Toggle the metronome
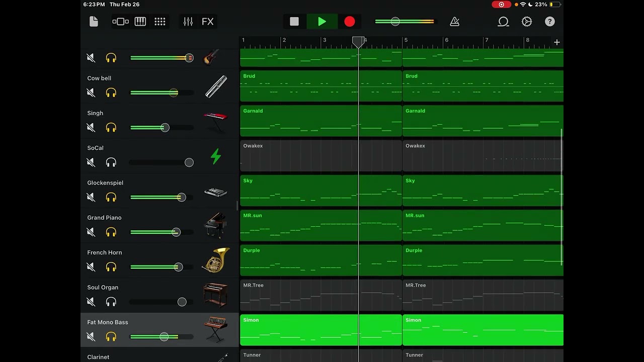Viewport: 644px width, 362px height. 454,22
